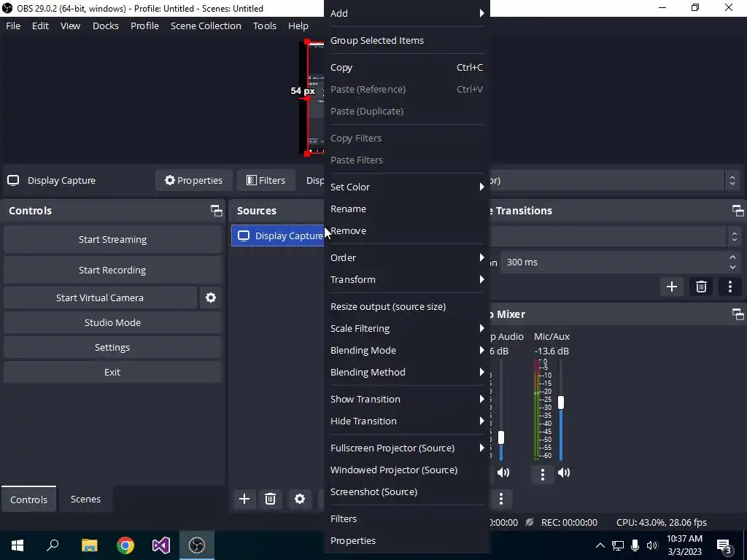The width and height of the screenshot is (747, 560).
Task: Adjust Desktop Audio volume slider handle
Action: pos(501,437)
